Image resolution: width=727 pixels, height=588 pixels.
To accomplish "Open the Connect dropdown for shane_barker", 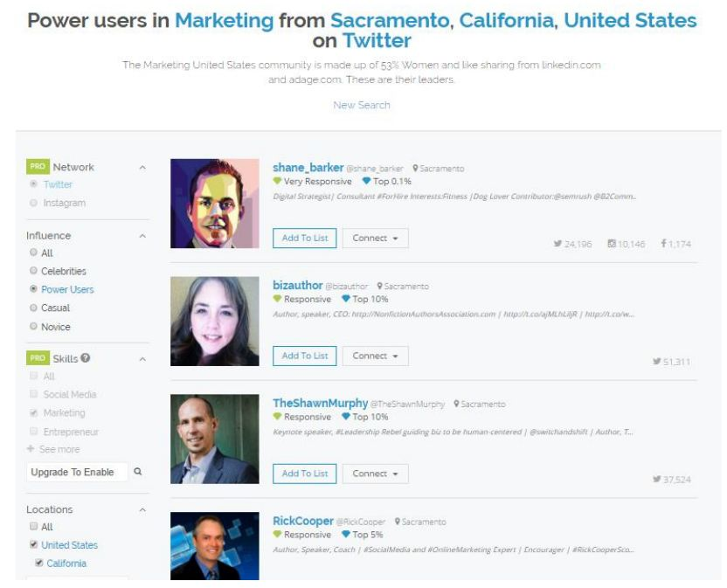I will (x=375, y=238).
